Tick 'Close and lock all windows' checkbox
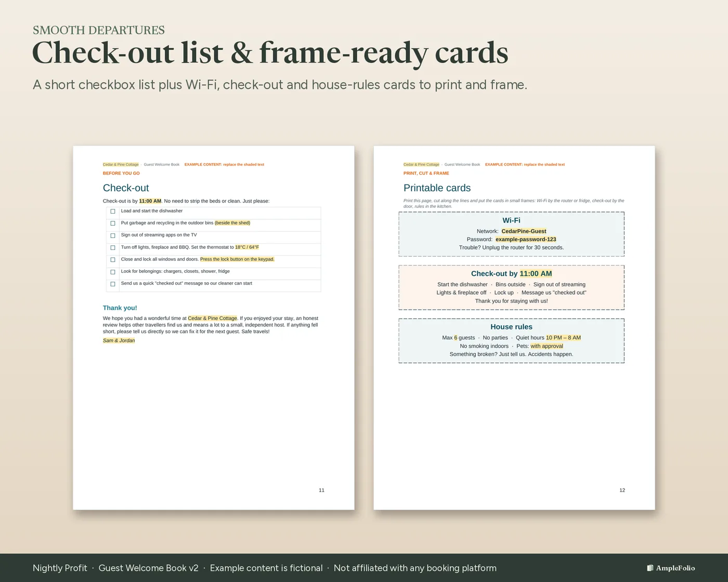This screenshot has width=728, height=582. (113, 260)
